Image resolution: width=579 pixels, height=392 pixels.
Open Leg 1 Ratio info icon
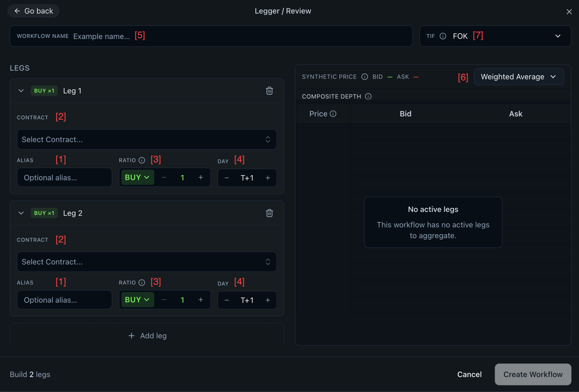(142, 160)
